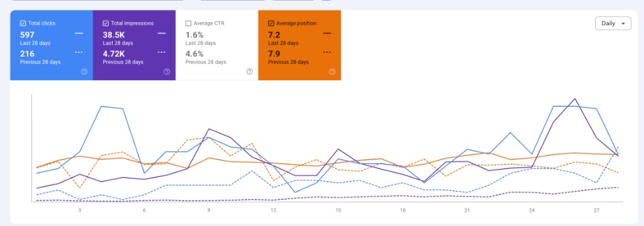
Task: Open help icon on Average position card
Action: (x=332, y=72)
